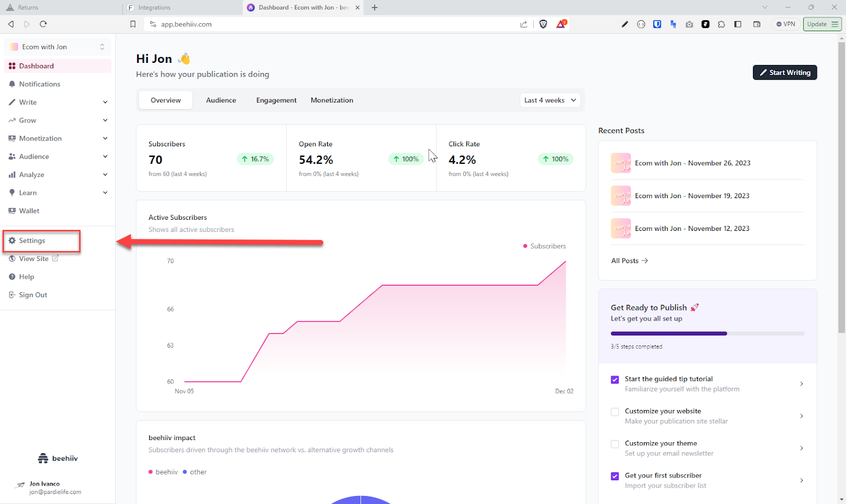Switch to the Integrations browser tab
The image size is (846, 504).
pos(182,7)
